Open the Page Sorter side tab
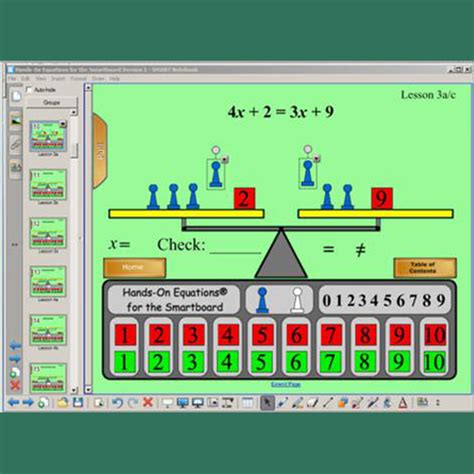The height and width of the screenshot is (474, 474). point(16,97)
